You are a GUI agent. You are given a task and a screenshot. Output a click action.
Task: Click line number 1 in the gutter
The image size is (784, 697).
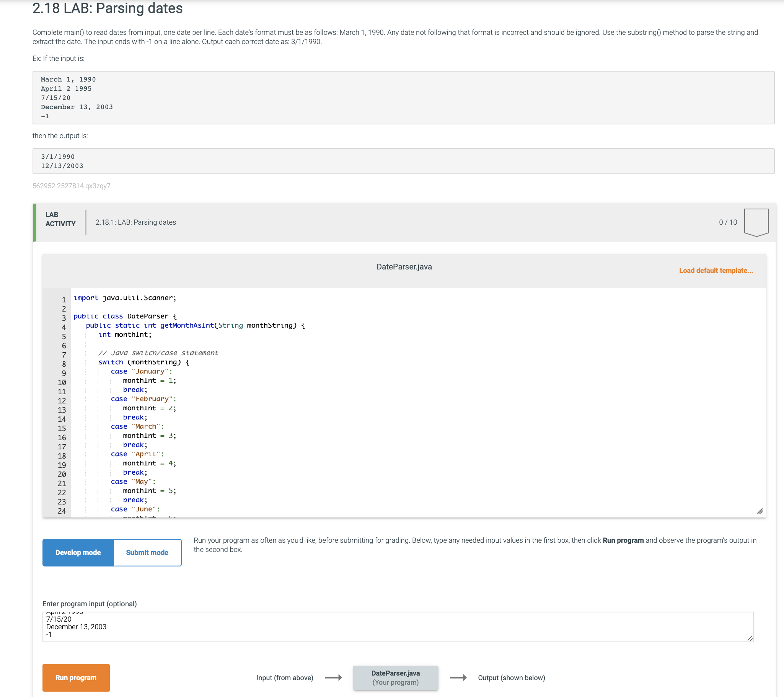[63, 298]
